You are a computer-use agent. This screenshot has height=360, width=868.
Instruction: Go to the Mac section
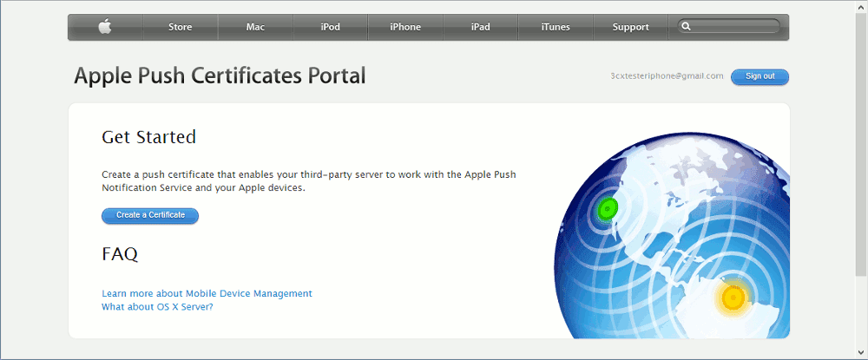(x=255, y=27)
